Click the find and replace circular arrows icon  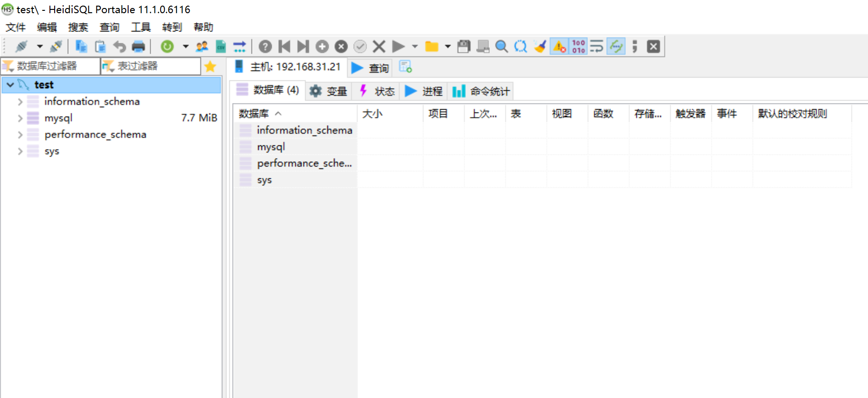point(520,46)
